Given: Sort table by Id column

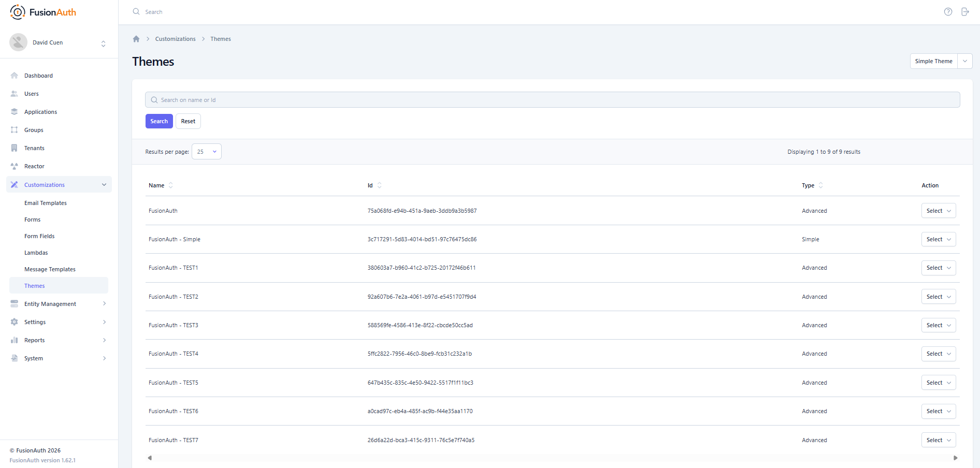Looking at the screenshot, I should 379,185.
